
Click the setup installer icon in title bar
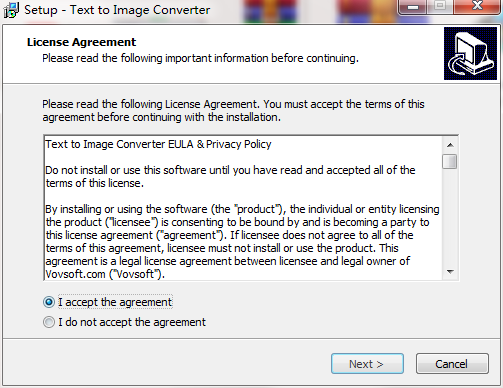pyautogui.click(x=11, y=10)
